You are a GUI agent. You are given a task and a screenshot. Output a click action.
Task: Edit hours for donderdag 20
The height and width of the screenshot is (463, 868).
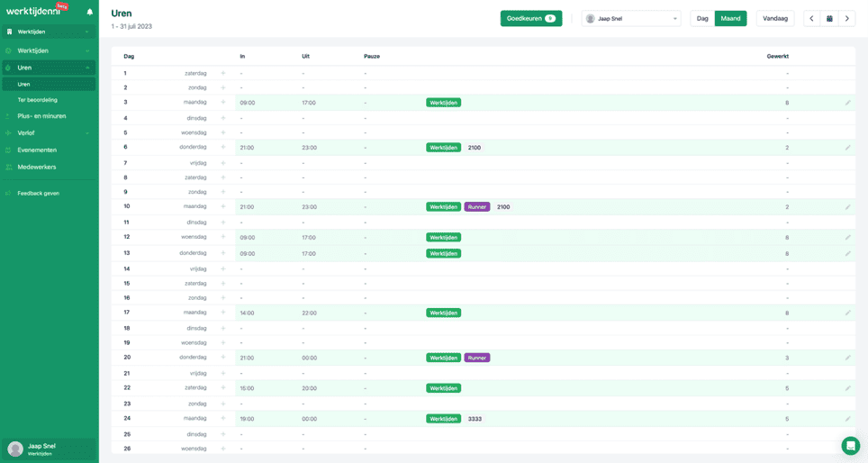click(847, 358)
